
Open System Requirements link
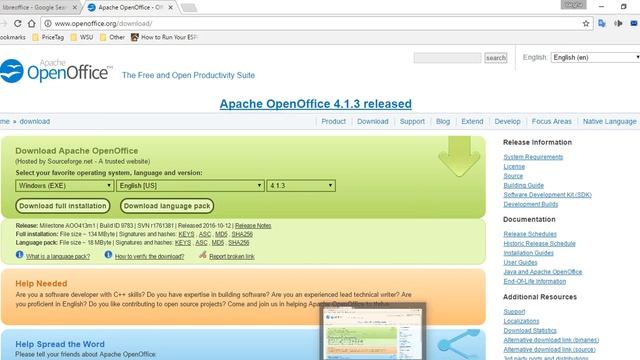pos(533,157)
